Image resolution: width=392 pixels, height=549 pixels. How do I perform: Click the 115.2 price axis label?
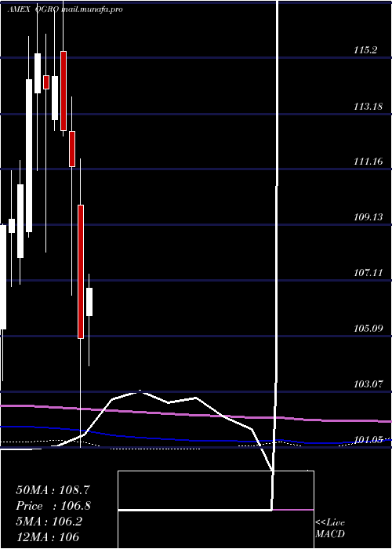coord(365,50)
